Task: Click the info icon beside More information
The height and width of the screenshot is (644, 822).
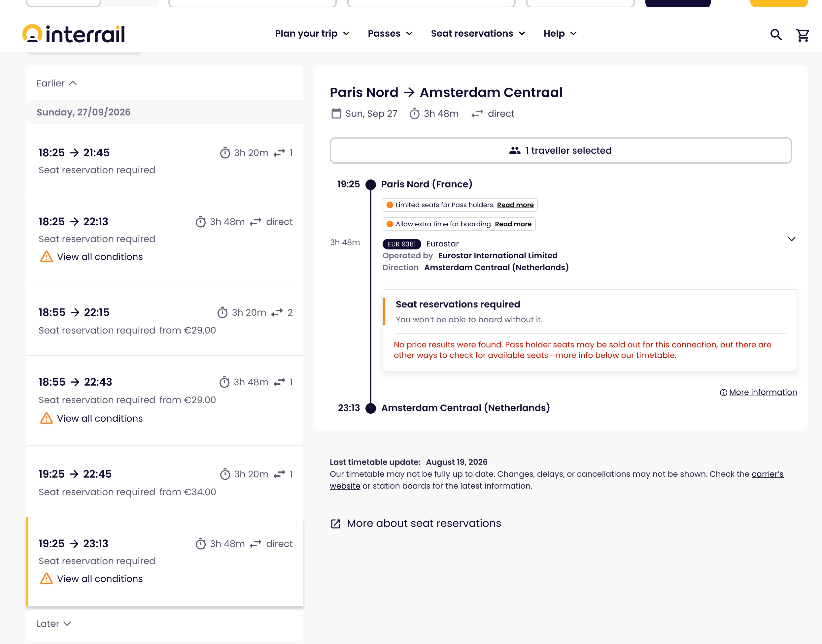Action: (x=723, y=393)
